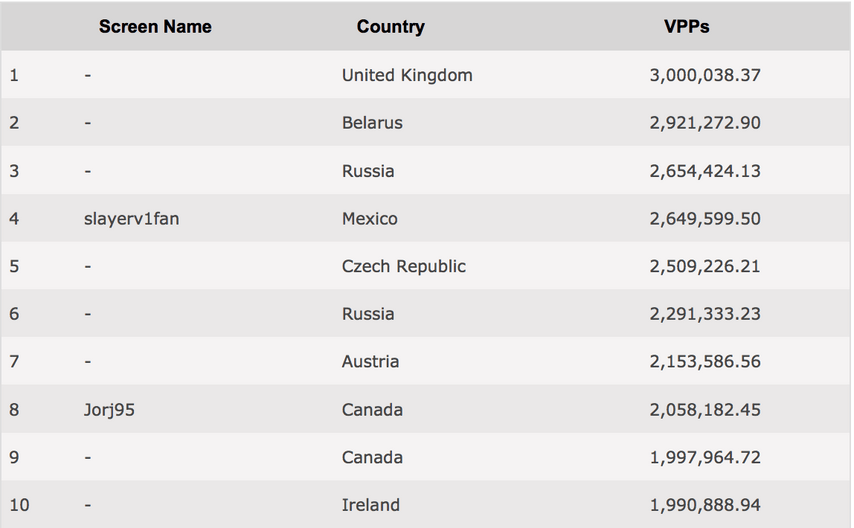
Task: Select the Jorj95 screen name
Action: tap(109, 410)
